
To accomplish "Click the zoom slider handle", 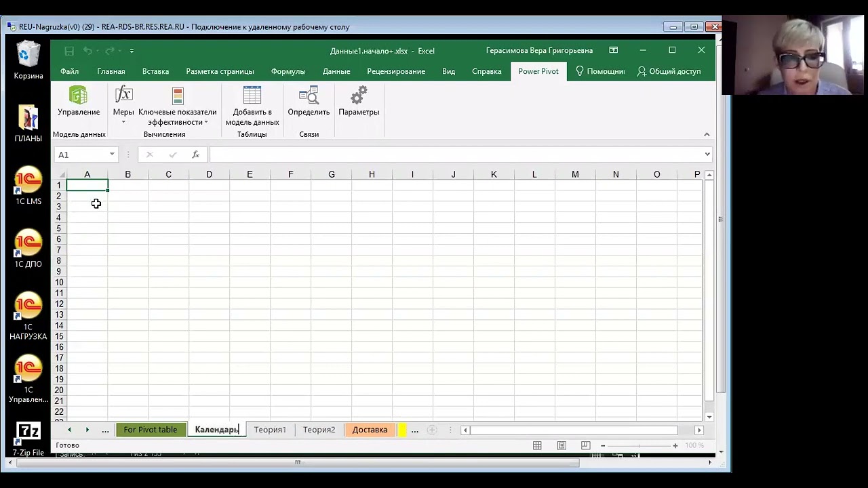I will coord(639,445).
